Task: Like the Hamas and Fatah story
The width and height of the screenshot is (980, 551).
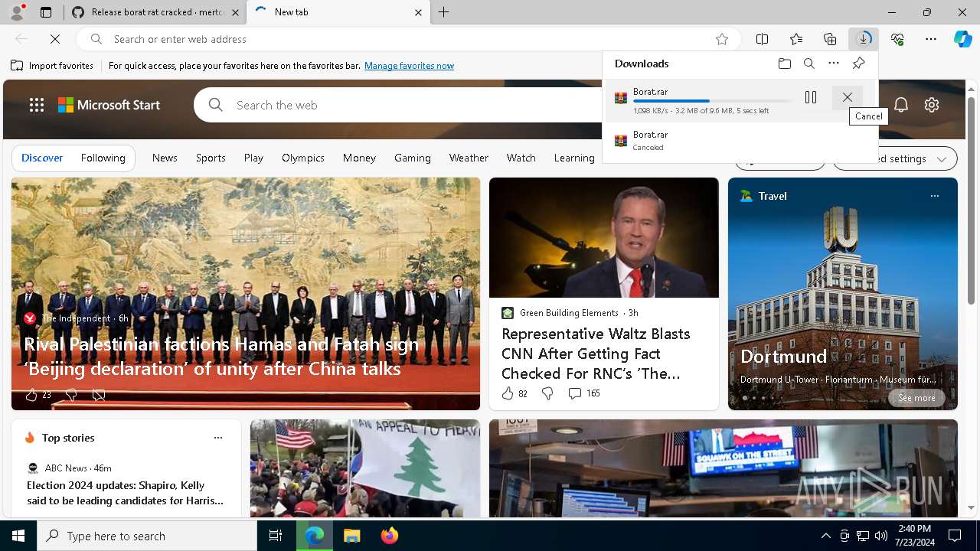Action: [31, 395]
